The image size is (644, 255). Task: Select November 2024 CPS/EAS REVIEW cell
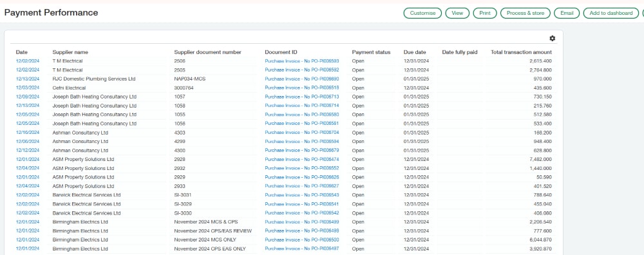click(213, 231)
